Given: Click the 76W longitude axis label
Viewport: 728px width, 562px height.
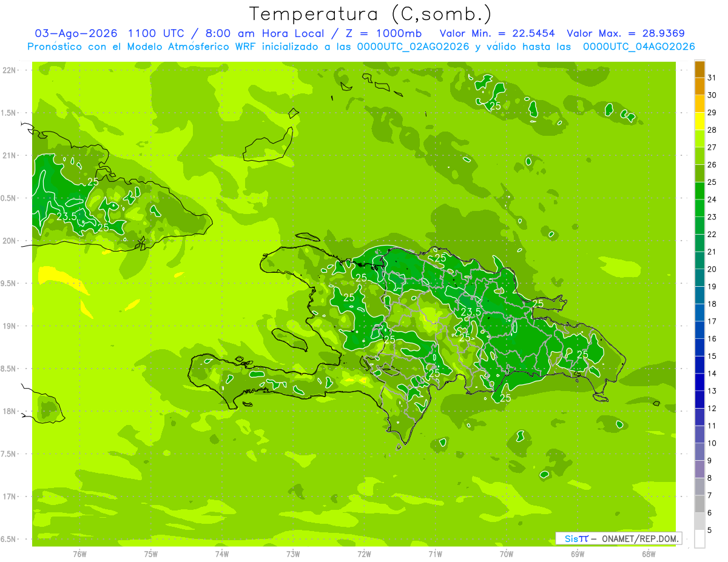Looking at the screenshot, I should pos(79,554).
